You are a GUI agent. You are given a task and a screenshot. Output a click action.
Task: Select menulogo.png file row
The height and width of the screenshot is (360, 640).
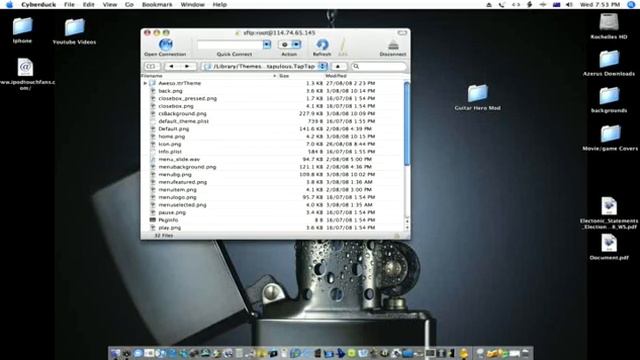click(272, 197)
